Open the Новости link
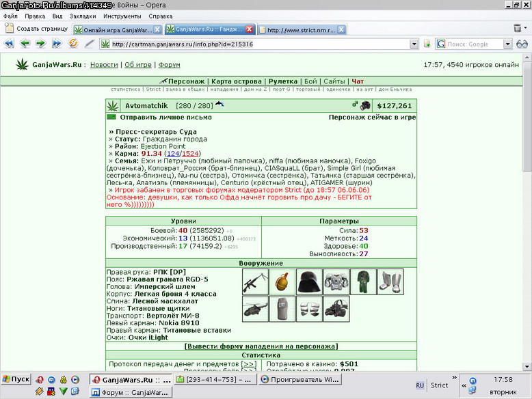This screenshot has height=399, width=532. pyautogui.click(x=104, y=65)
